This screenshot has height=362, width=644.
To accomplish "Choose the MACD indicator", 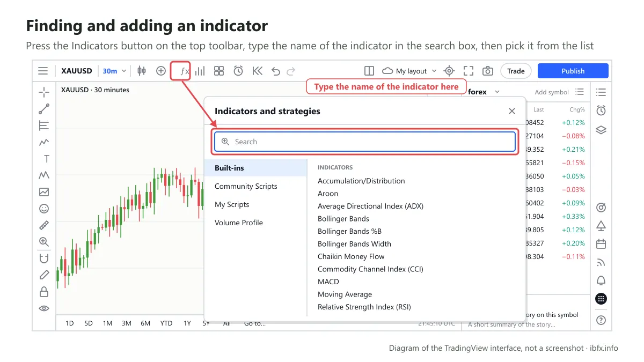I will click(328, 282).
